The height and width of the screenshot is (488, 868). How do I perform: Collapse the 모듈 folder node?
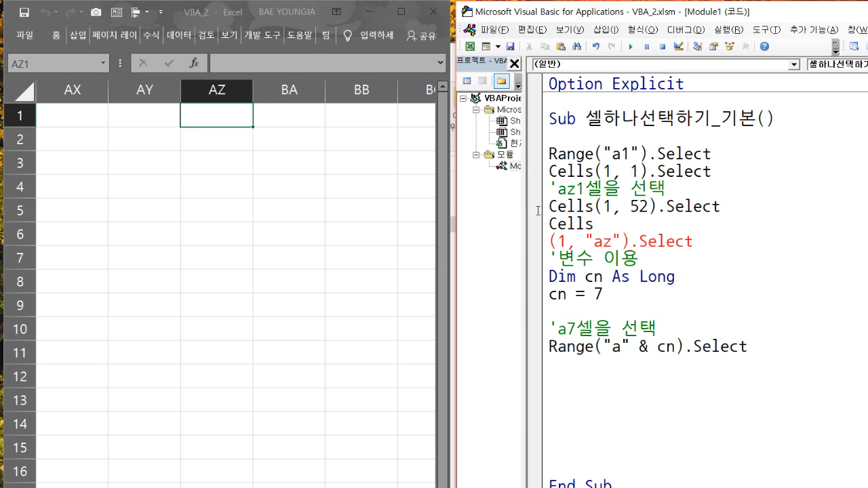476,155
